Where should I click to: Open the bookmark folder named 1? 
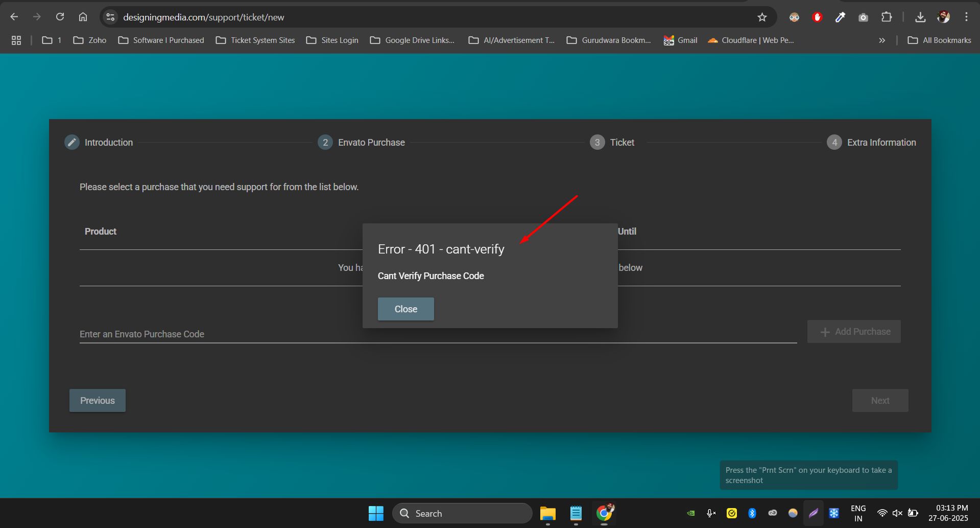[x=52, y=40]
